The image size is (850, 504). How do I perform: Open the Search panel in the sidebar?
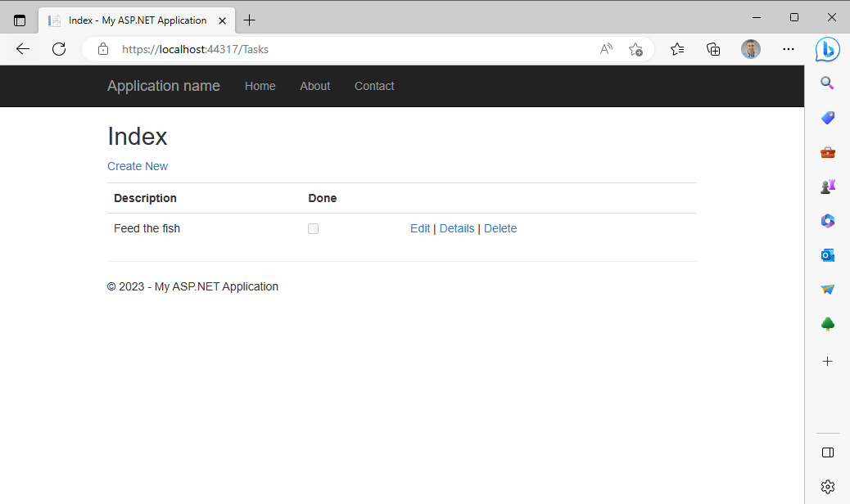coord(827,83)
